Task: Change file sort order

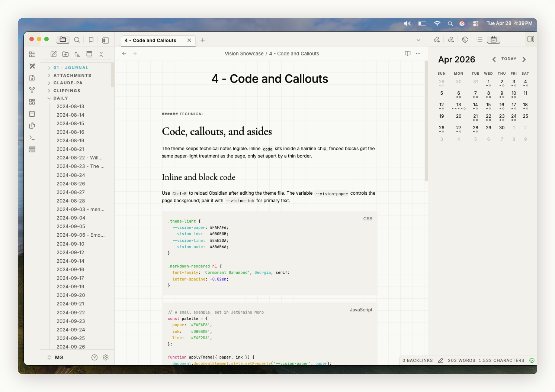Action: (77, 54)
